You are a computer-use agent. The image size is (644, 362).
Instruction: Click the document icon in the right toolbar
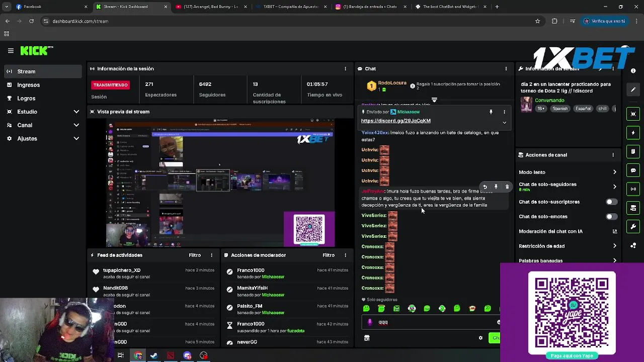click(x=633, y=151)
